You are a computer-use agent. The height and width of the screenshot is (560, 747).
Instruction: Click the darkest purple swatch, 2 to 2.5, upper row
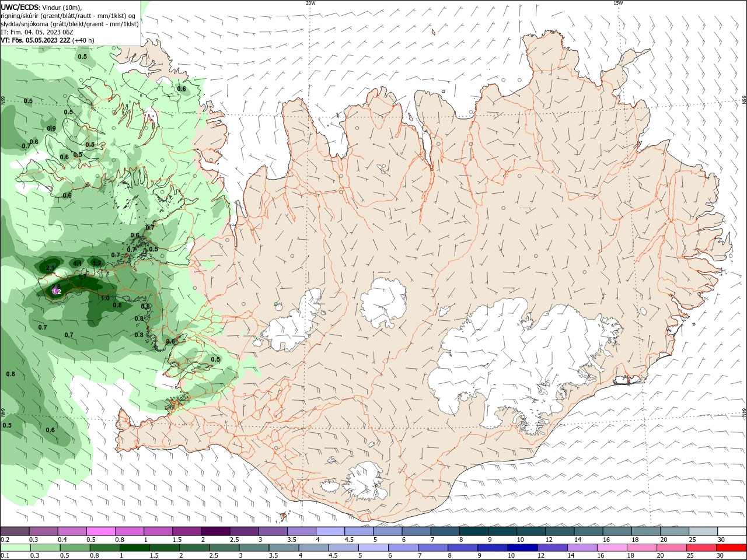215,531
